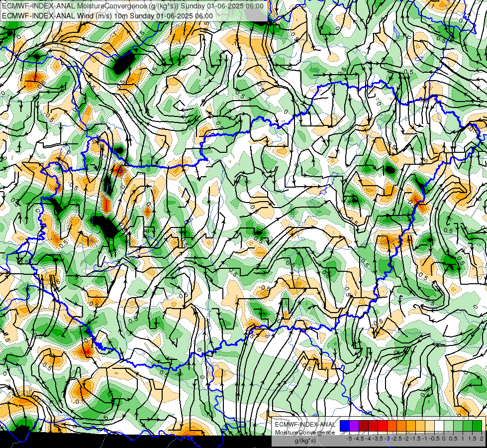Click the '2' legend tick label

point(482,439)
